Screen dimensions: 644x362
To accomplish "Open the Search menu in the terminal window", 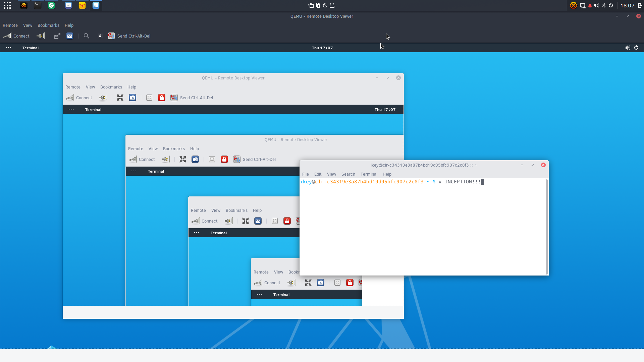I will [x=348, y=174].
